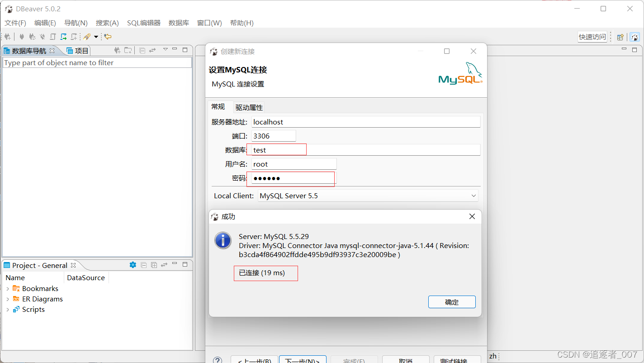Screen dimensions: 644x363
Task: Click the Reconnect icon in main toolbar
Action: [x=32, y=37]
